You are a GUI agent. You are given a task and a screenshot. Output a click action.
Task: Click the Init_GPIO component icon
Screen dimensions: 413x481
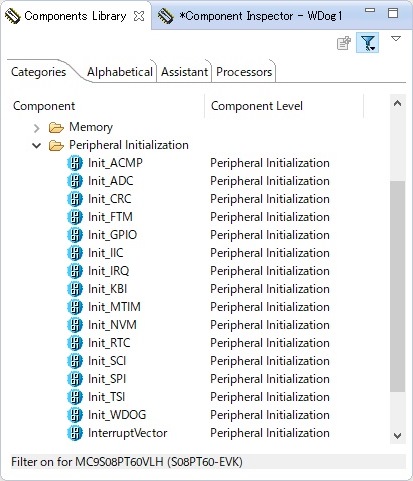(x=75, y=235)
